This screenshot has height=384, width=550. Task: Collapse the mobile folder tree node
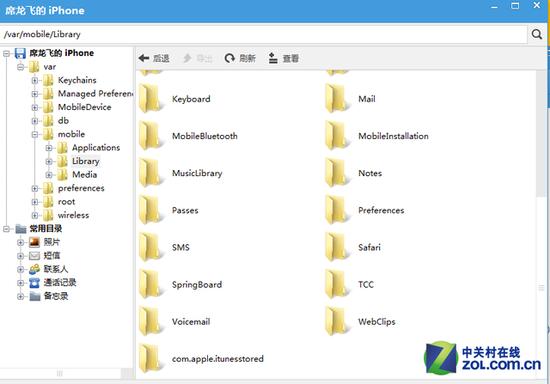[35, 134]
